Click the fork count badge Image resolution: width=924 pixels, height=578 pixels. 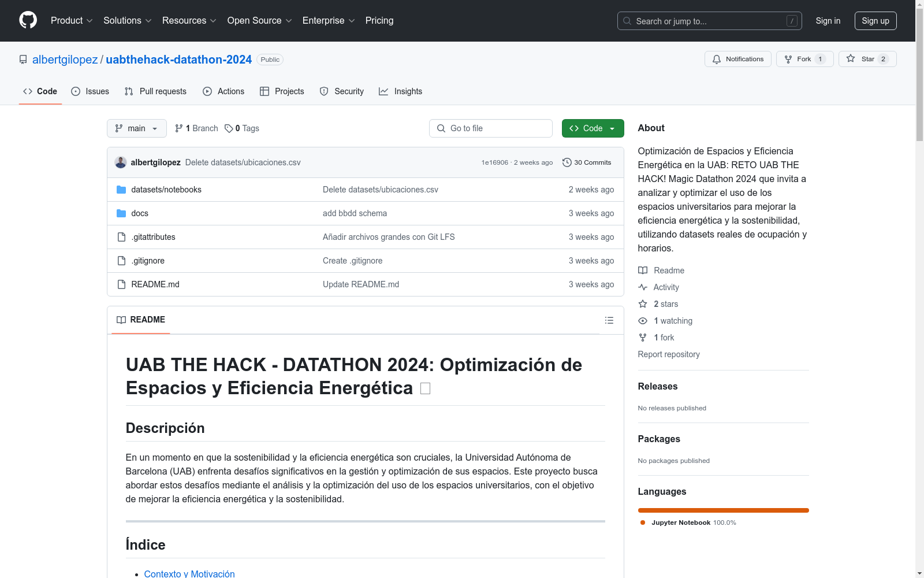[x=820, y=59]
